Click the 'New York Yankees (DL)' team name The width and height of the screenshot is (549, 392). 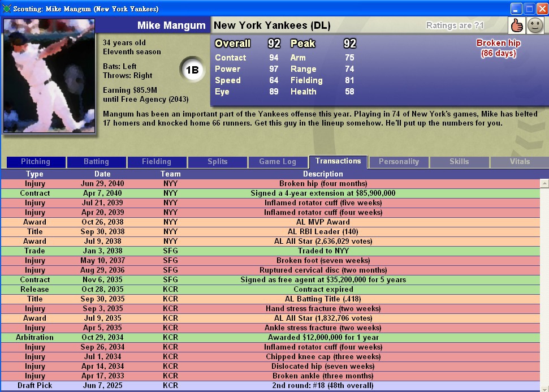[x=272, y=25]
